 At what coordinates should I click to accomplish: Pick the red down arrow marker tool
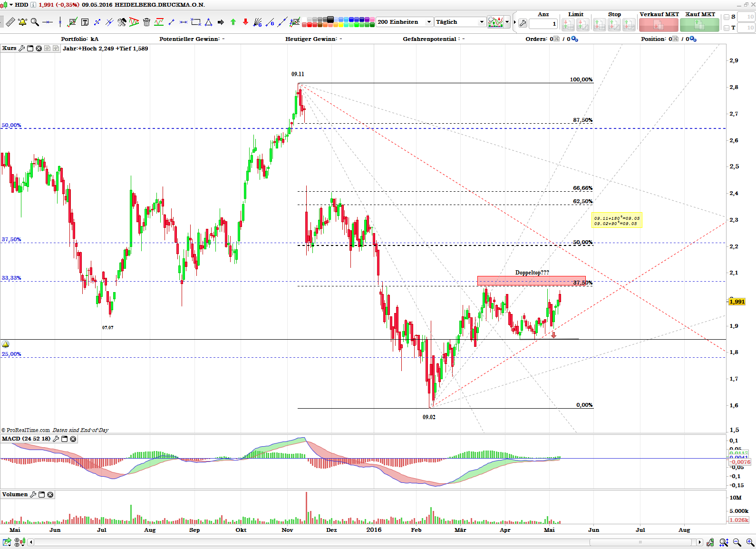245,22
